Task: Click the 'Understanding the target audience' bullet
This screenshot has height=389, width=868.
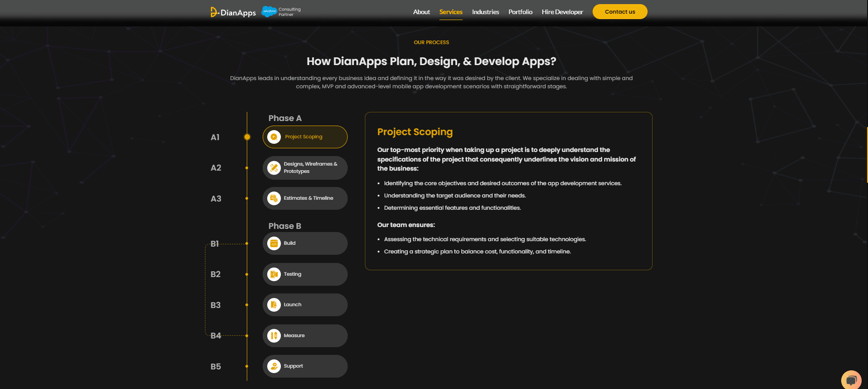Action: coord(455,196)
